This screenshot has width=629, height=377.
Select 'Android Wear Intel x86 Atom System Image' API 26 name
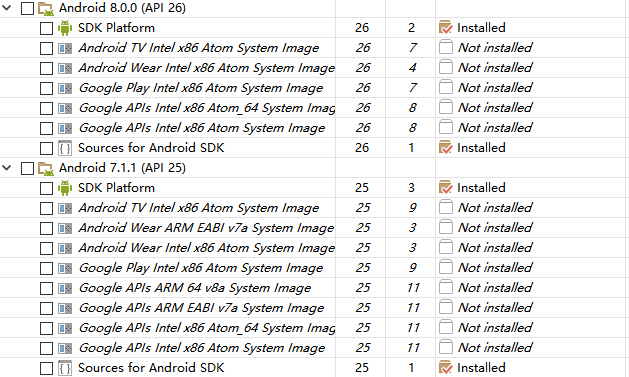(207, 68)
